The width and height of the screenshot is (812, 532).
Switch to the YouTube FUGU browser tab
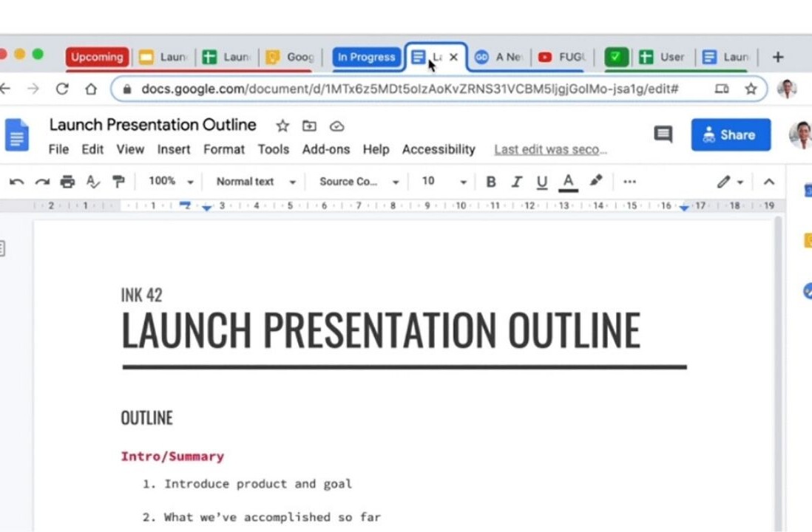point(563,57)
